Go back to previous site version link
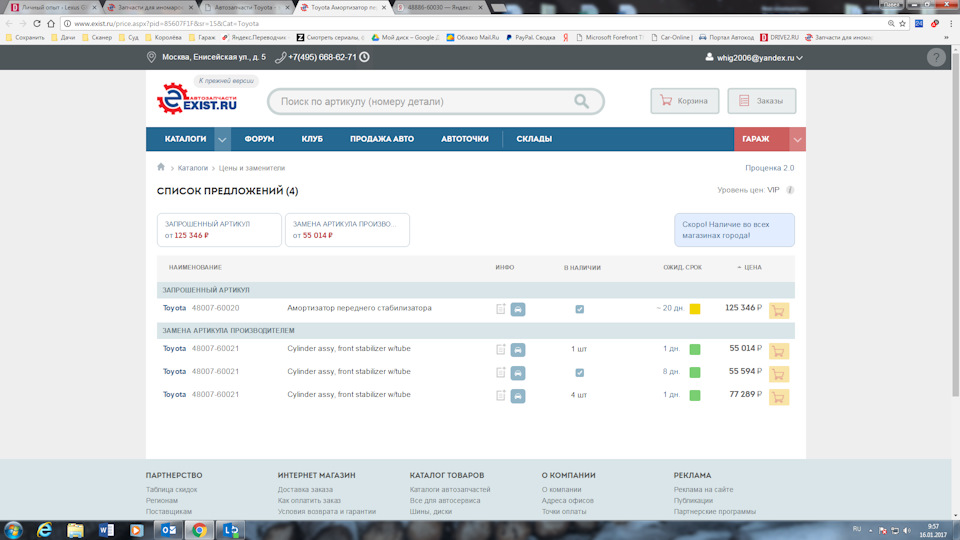 (226, 81)
